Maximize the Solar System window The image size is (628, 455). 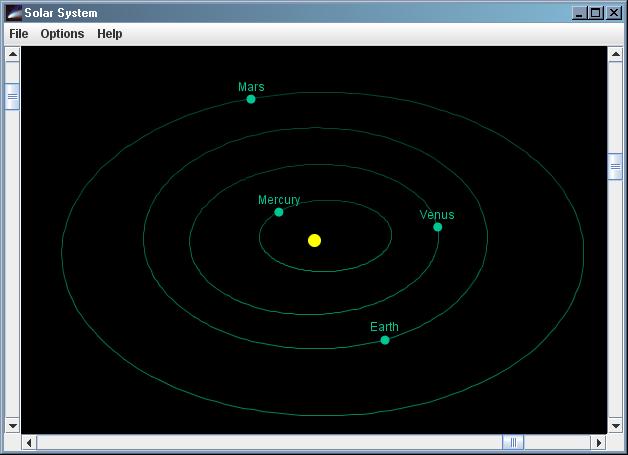[x=597, y=13]
